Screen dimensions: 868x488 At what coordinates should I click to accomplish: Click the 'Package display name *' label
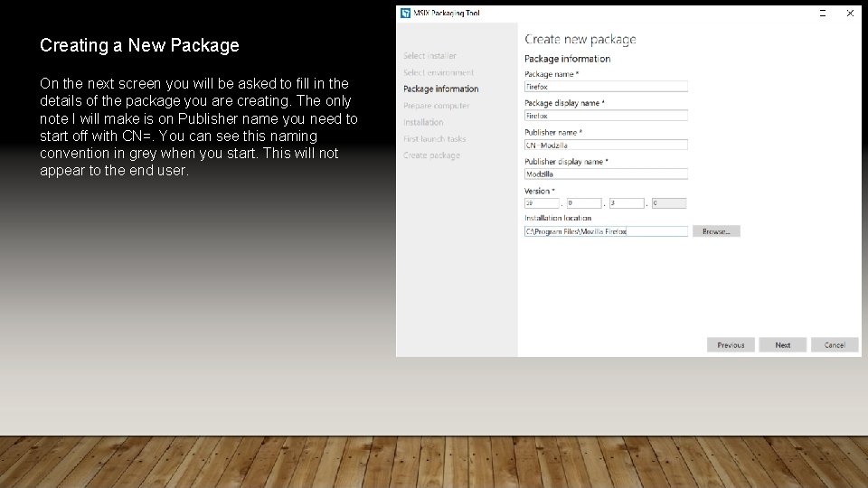point(564,103)
